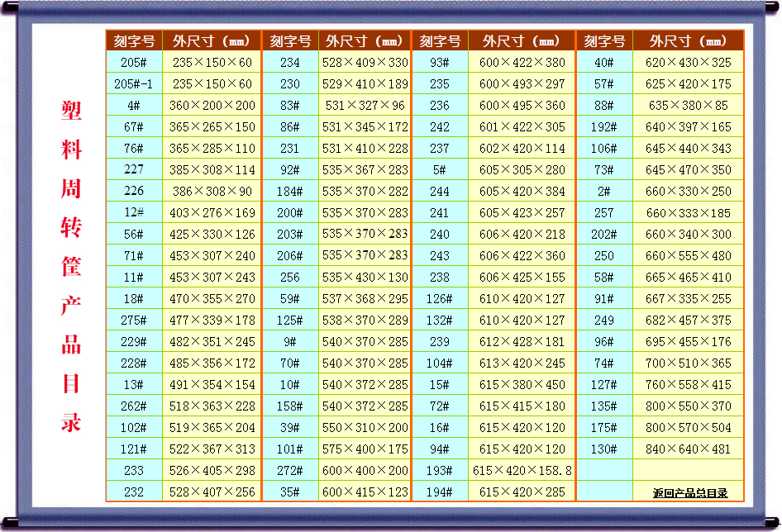Image resolution: width=782 pixels, height=532 pixels.
Task: Select the cell labeled 194#
Action: [x=439, y=491]
